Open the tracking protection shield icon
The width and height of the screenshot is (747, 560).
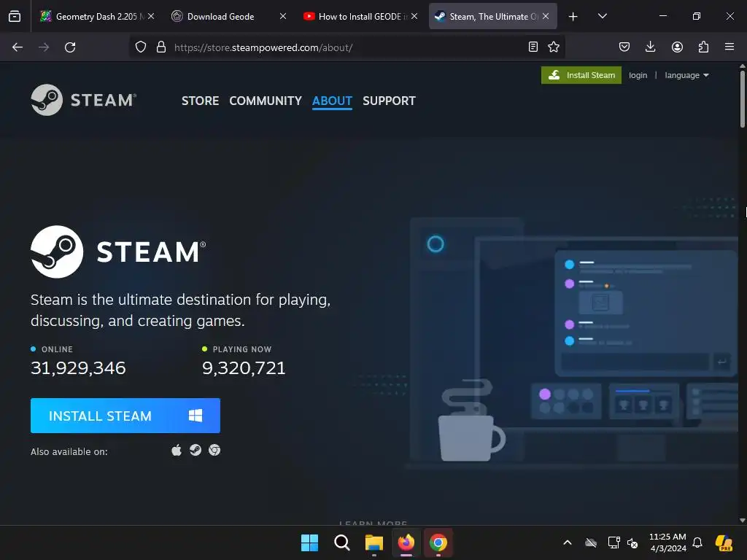[x=141, y=47]
